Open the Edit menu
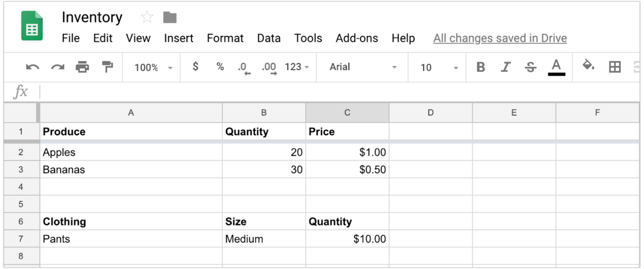The width and height of the screenshot is (644, 269). 103,38
